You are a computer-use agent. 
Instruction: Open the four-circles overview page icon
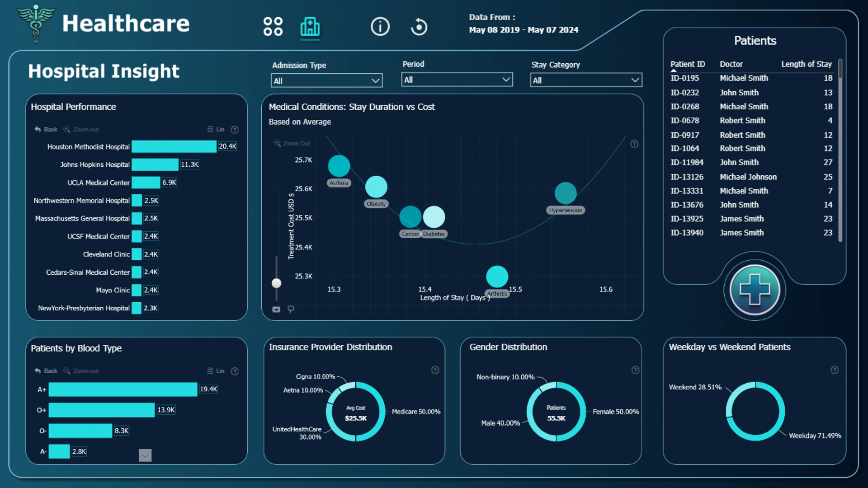pyautogui.click(x=273, y=27)
